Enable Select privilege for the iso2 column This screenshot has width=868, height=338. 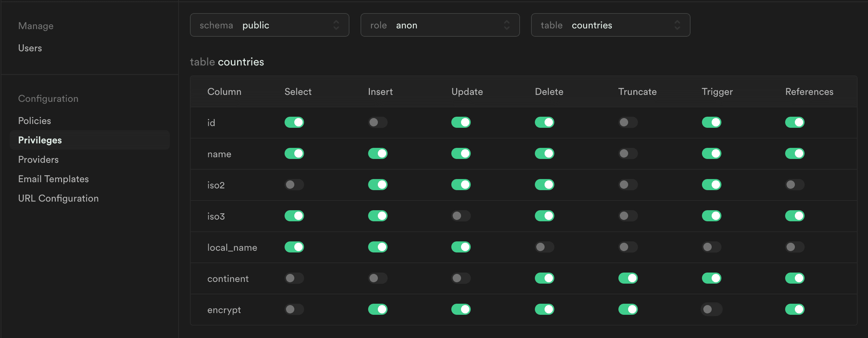click(x=294, y=185)
